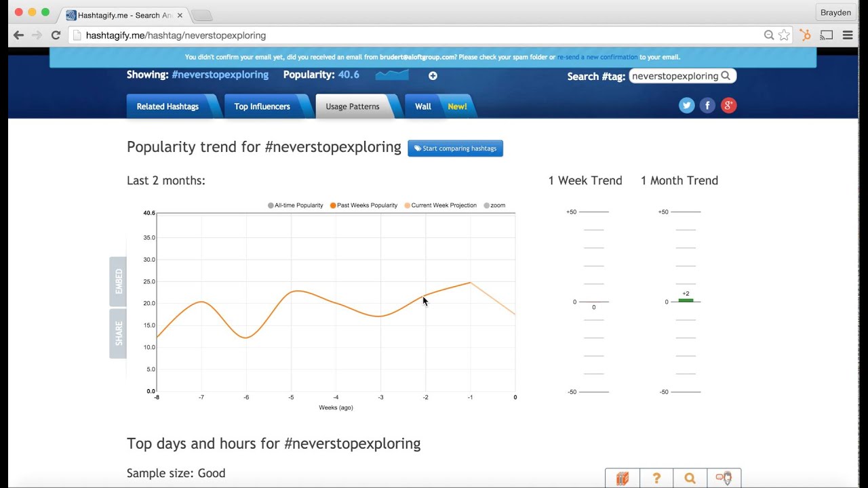868x488 pixels.
Task: Open the HubSpot extension icon
Action: coord(805,35)
